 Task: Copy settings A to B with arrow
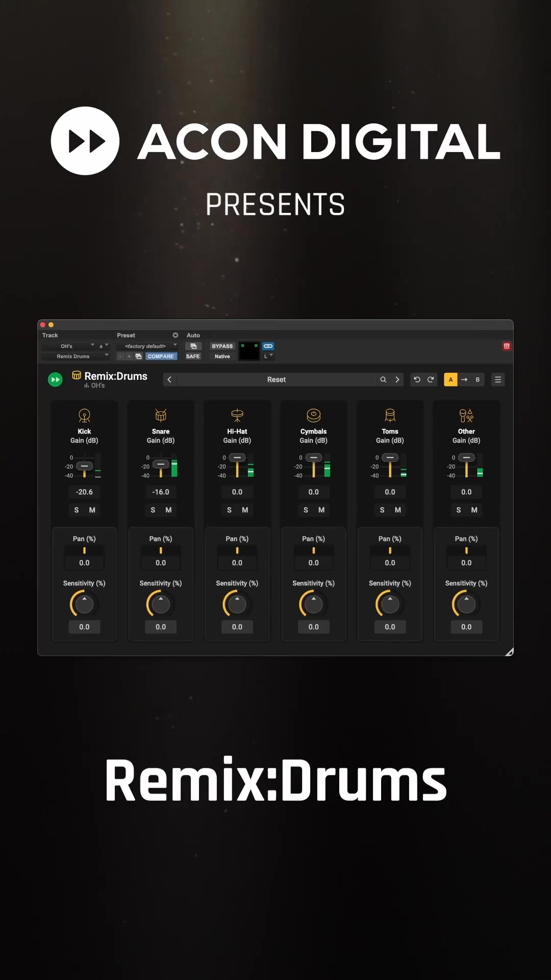[464, 379]
